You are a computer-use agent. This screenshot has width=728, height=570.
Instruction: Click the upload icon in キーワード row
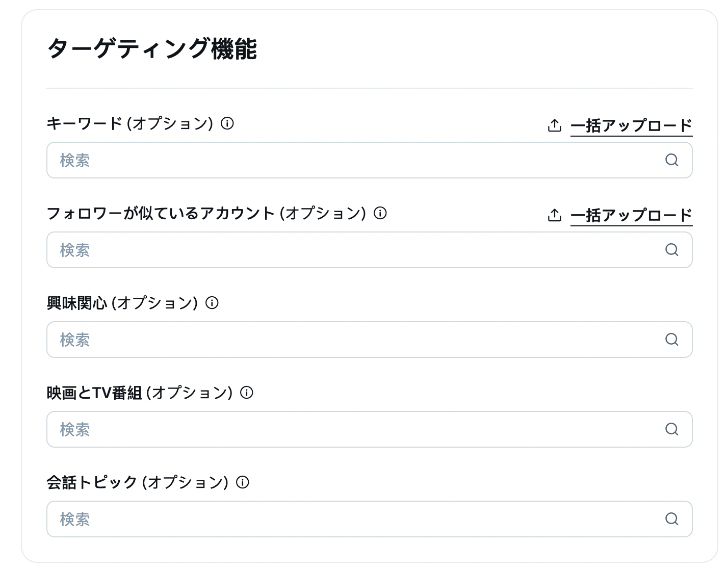coord(555,125)
